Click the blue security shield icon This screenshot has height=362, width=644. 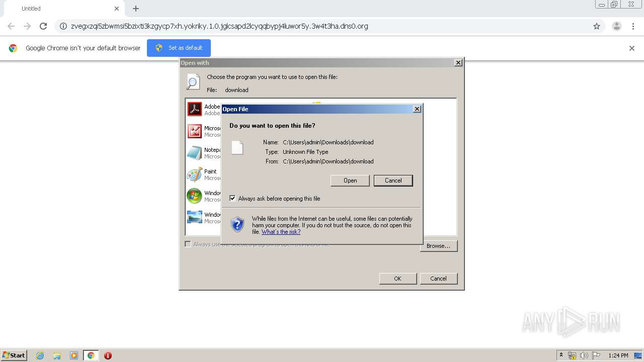(x=237, y=224)
